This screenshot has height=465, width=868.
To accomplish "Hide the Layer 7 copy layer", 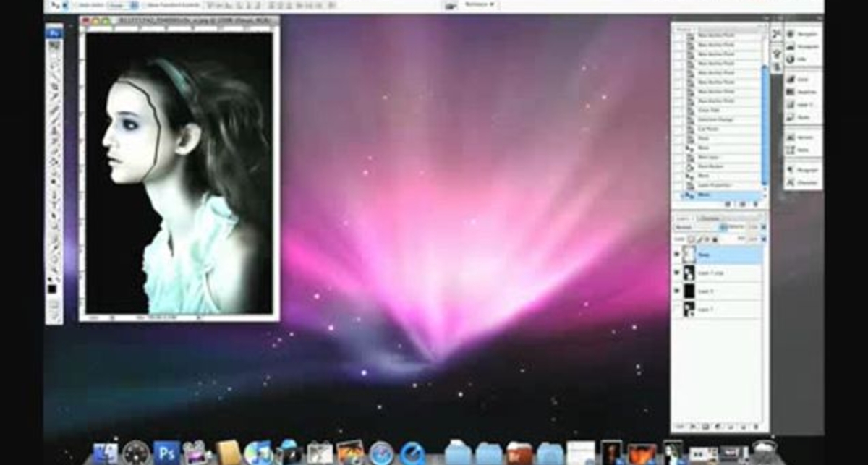I will pos(677,273).
